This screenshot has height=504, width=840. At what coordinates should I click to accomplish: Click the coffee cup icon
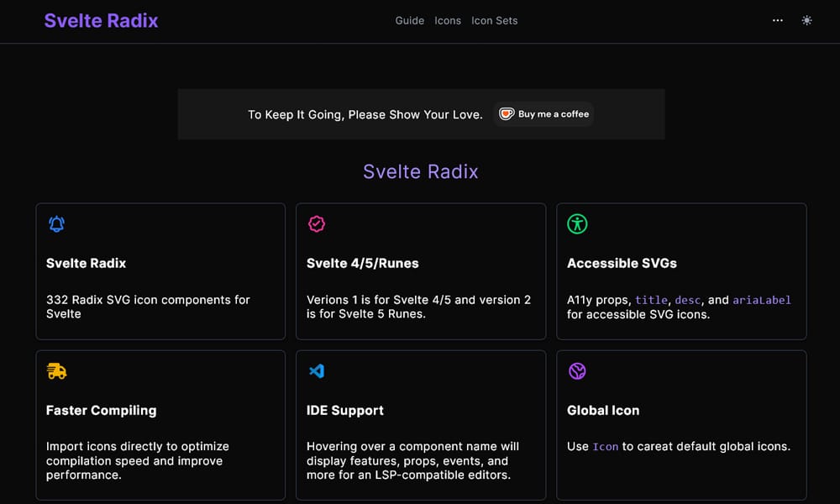507,114
